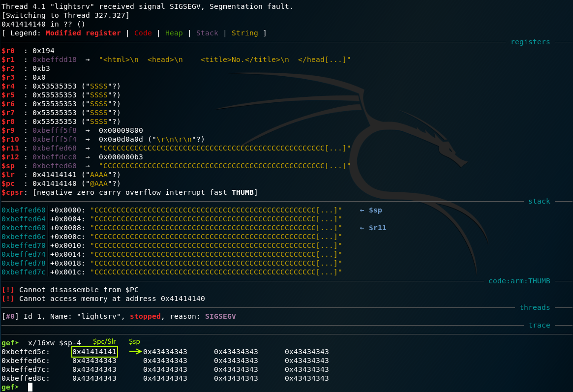
Task: Click the purple 'Stack' legend entry
Action: [x=207, y=33]
